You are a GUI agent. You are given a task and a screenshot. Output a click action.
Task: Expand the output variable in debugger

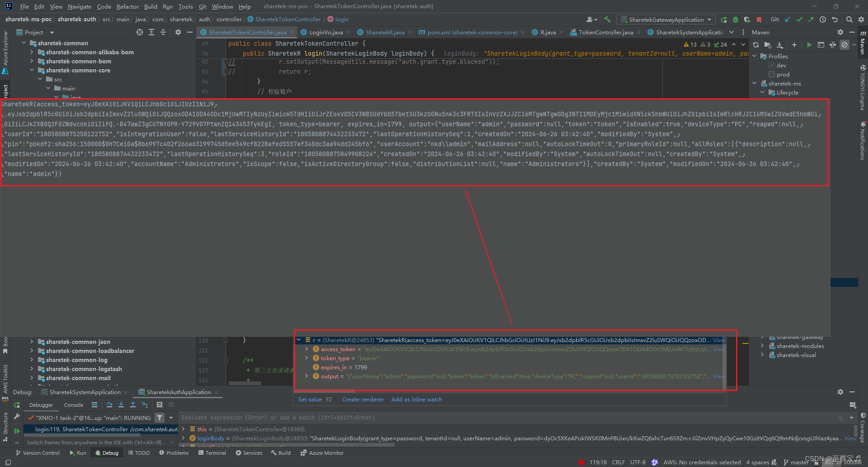307,376
